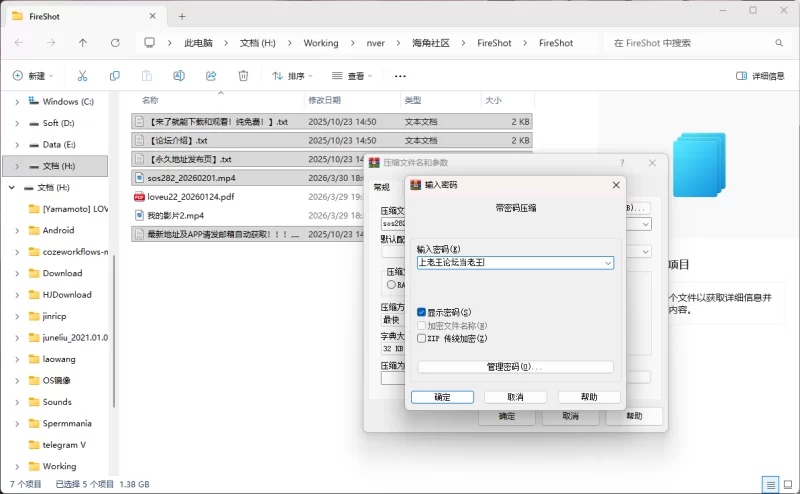Image resolution: width=800 pixels, height=494 pixels.
Task: Expand the 排序 sort dropdown
Action: [293, 76]
